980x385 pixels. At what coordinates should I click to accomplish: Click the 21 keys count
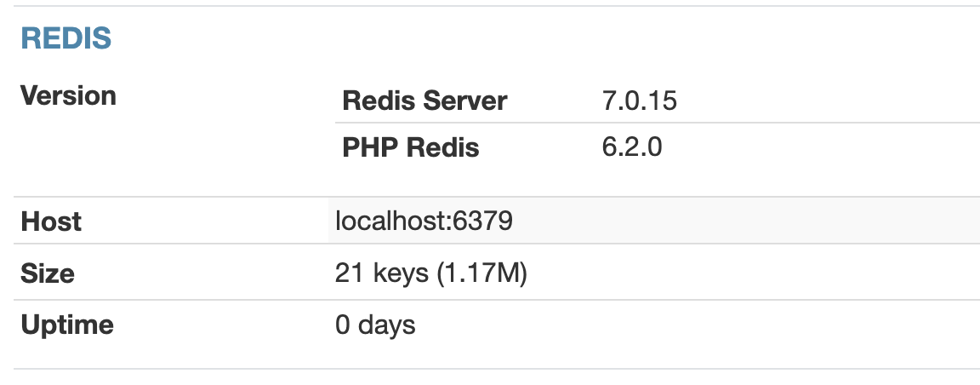(x=382, y=273)
